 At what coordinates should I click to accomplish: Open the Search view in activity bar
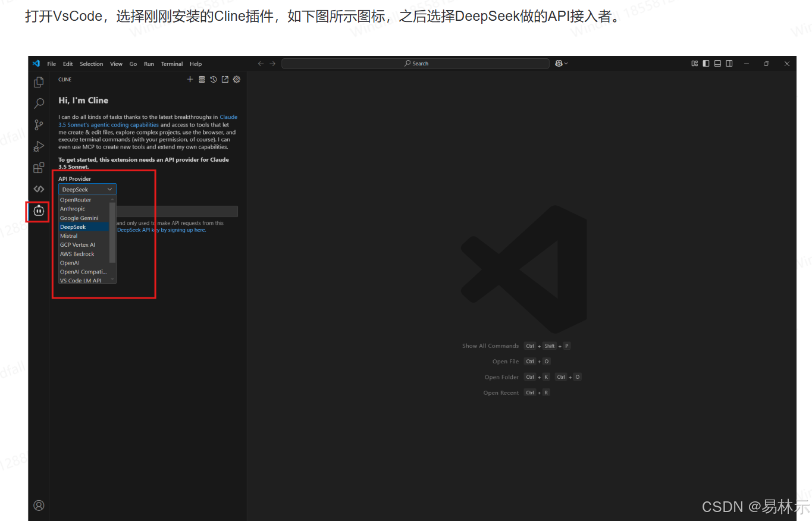39,103
